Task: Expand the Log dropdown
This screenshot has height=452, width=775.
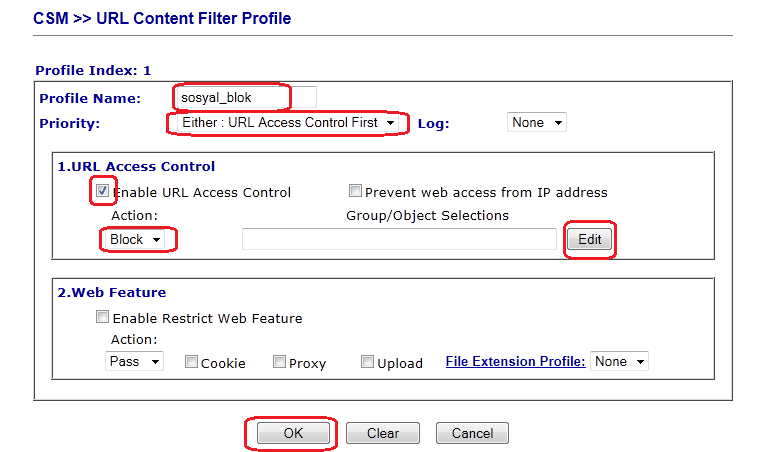Action: 537,122
